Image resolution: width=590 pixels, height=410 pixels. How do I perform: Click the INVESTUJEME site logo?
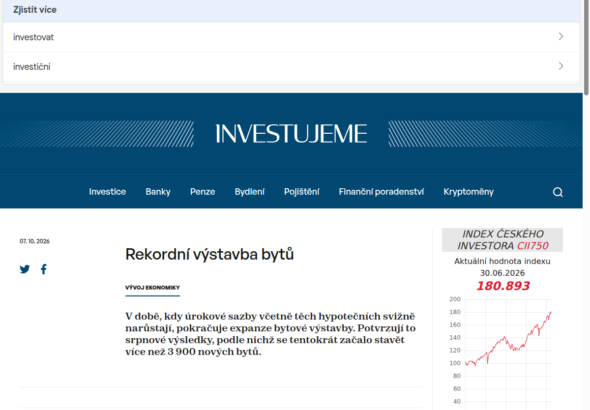(291, 134)
